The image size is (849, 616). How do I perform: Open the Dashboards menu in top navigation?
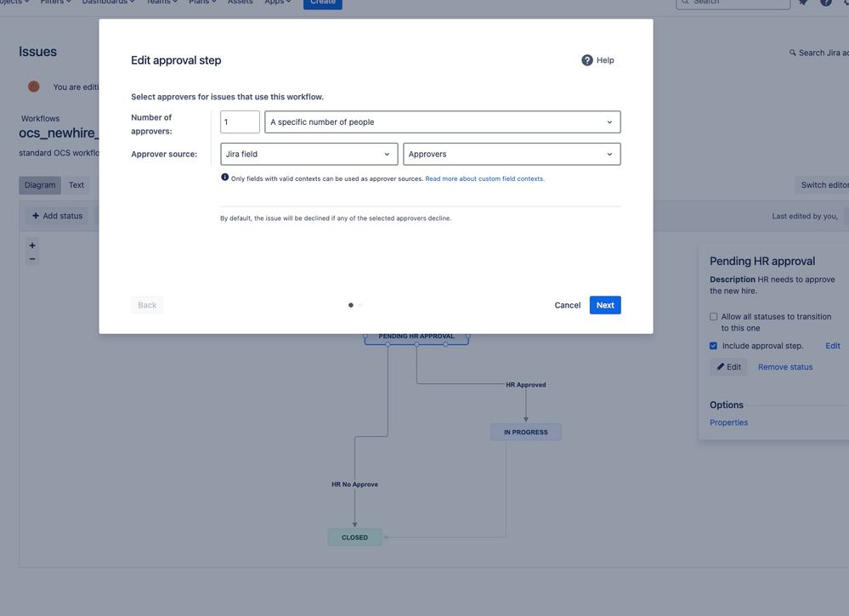108,3
